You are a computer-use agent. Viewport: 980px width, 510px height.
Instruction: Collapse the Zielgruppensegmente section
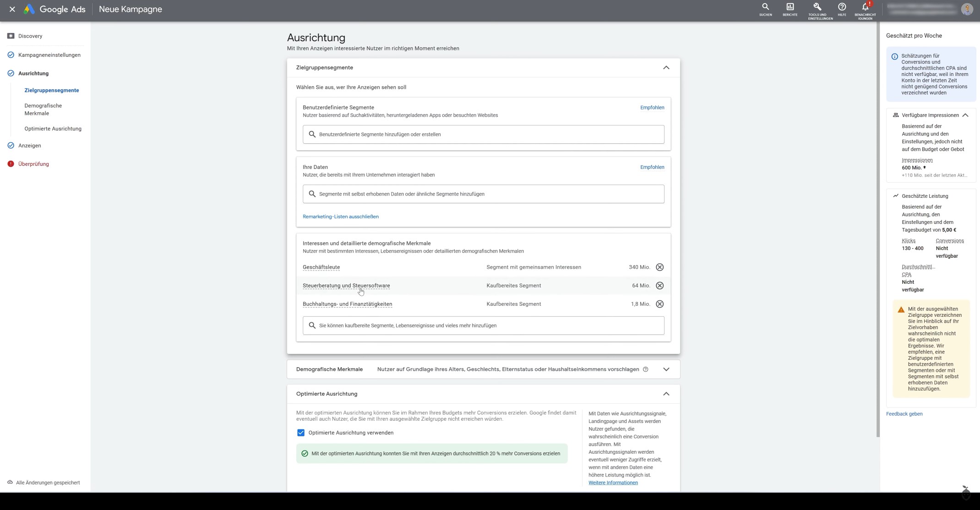(666, 68)
